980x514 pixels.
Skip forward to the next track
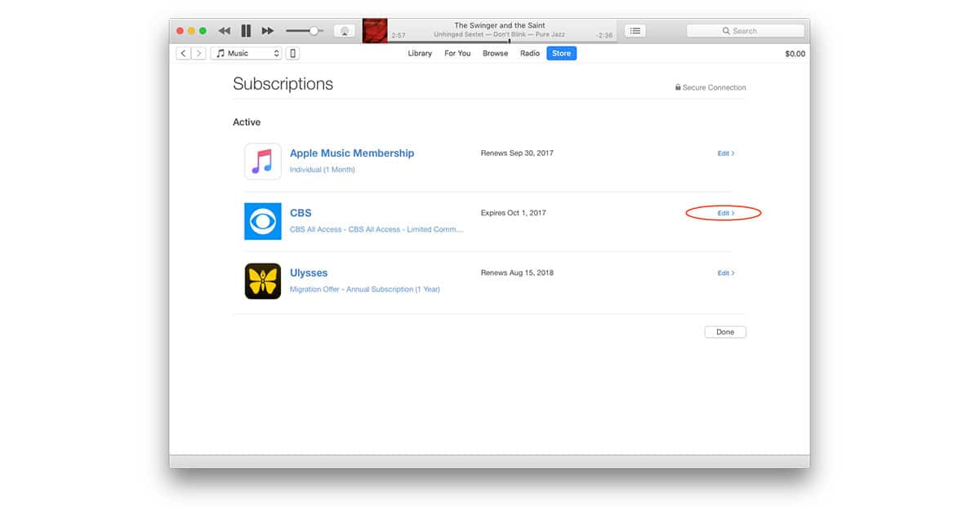[x=267, y=31]
